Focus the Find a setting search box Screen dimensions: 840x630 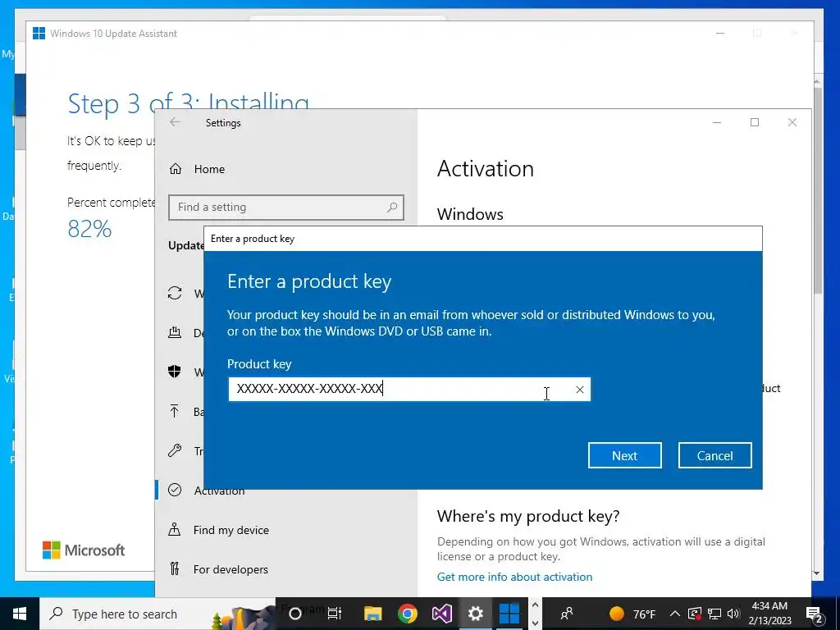point(286,208)
